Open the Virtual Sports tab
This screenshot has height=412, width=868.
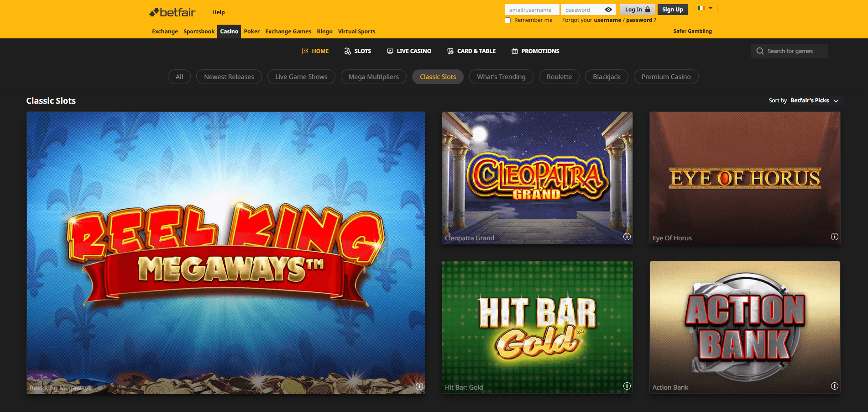[357, 32]
